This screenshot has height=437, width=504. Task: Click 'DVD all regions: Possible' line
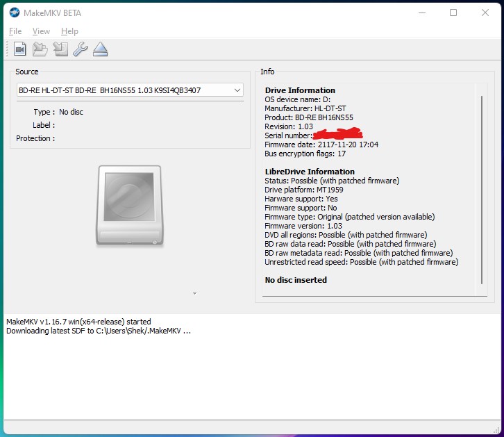(x=346, y=234)
